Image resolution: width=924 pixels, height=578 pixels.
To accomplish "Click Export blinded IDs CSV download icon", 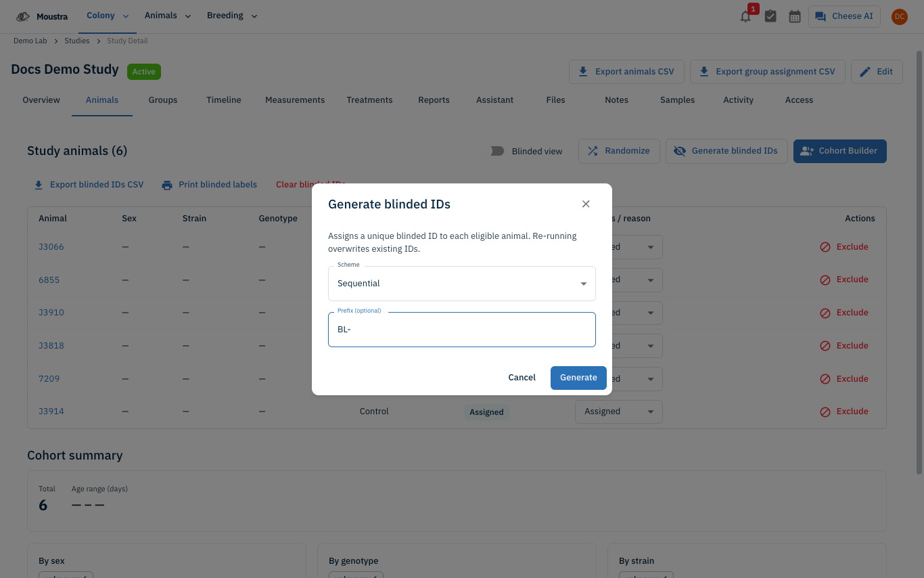I will [39, 185].
